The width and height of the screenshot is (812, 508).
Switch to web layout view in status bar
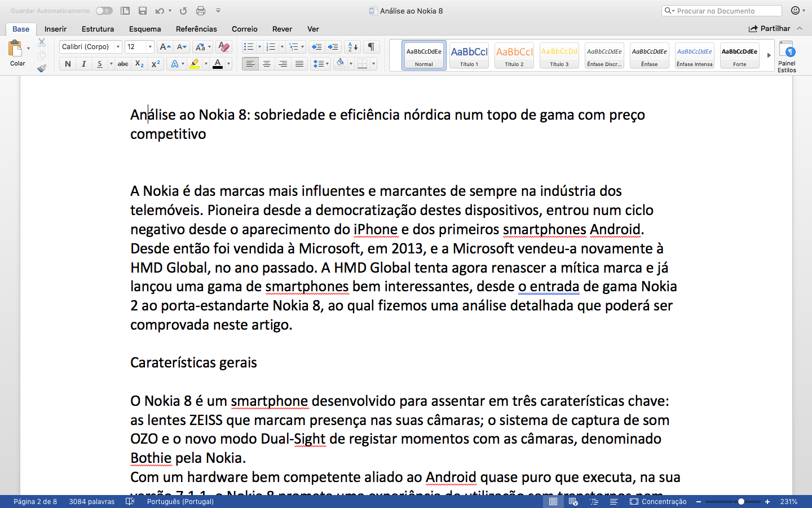(573, 501)
